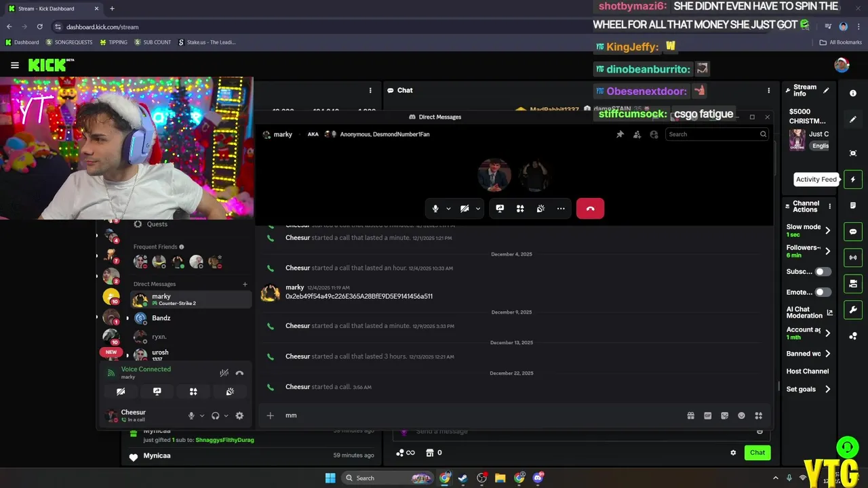Open Kick hamburger menu
The image size is (868, 488).
coord(15,65)
